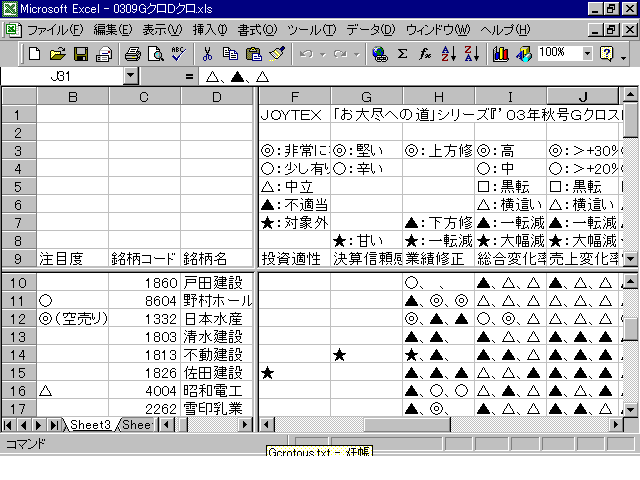Viewport: 640px width, 480px height.
Task: Switch to the Sheet3 tab
Action: 90,425
